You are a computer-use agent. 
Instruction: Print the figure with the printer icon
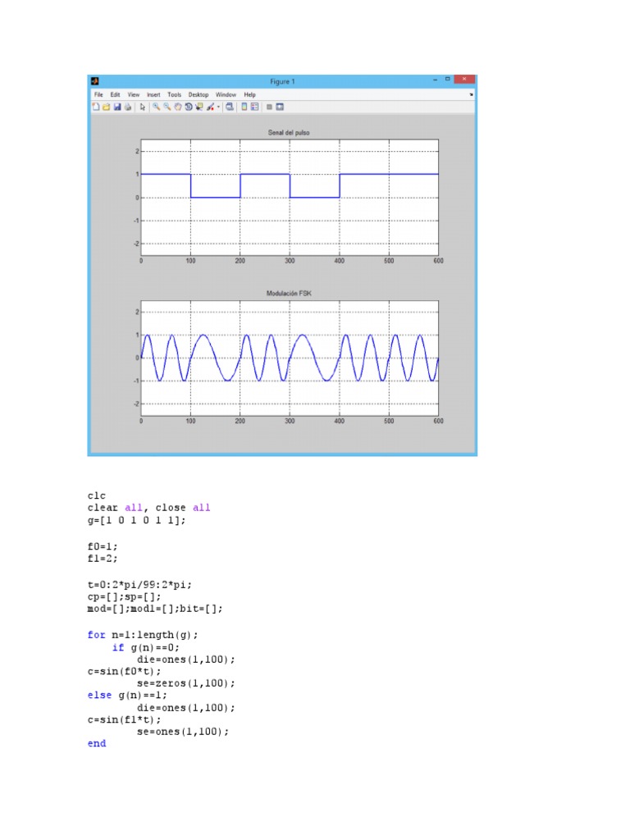click(128, 107)
